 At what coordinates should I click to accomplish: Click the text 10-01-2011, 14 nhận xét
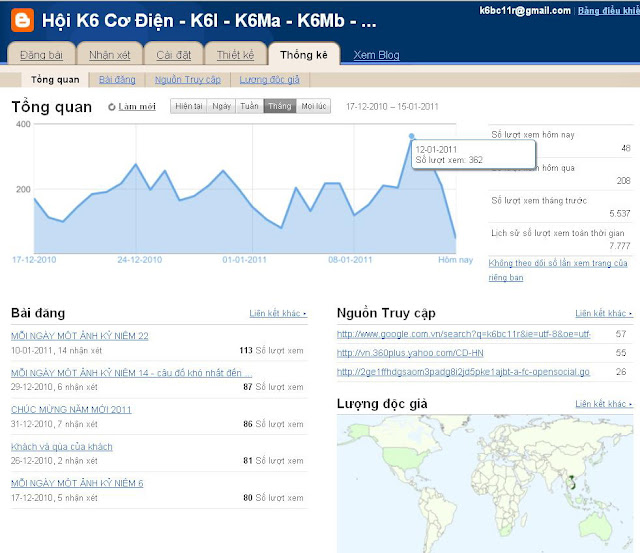pyautogui.click(x=56, y=351)
